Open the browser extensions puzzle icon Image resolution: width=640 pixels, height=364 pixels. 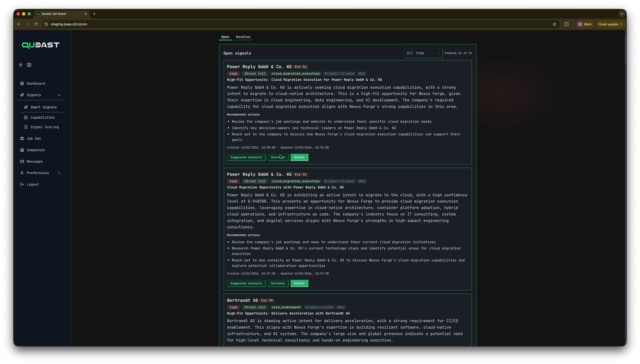point(566,24)
